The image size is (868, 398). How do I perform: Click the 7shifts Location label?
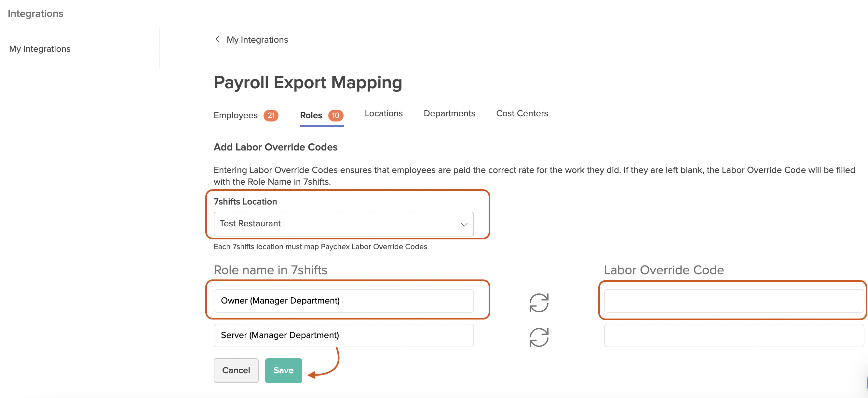tap(245, 202)
